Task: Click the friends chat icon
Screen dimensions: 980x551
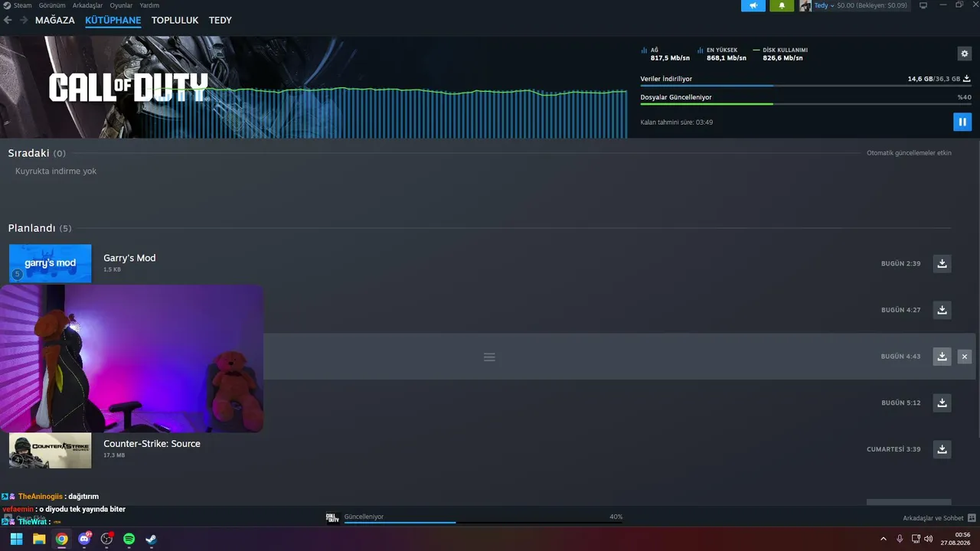Action: [972, 518]
